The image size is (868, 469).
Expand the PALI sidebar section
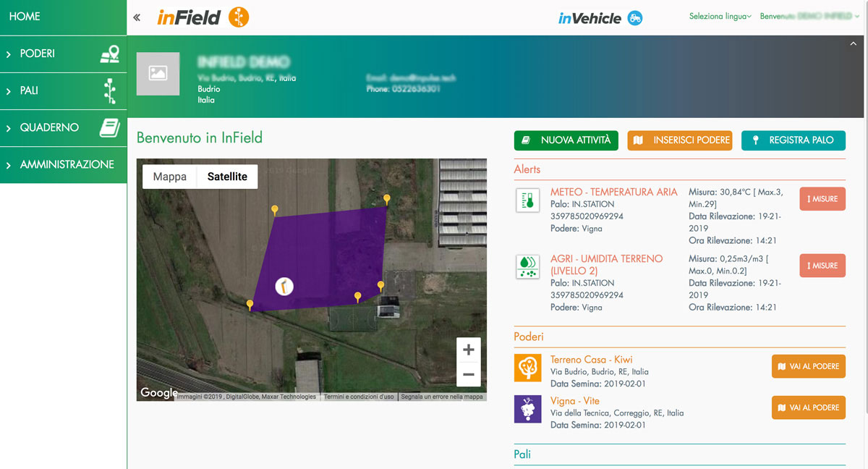pyautogui.click(x=63, y=91)
